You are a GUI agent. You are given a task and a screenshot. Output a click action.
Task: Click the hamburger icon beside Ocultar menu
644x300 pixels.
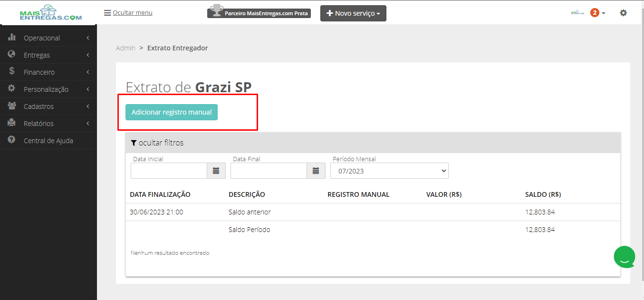pyautogui.click(x=107, y=13)
